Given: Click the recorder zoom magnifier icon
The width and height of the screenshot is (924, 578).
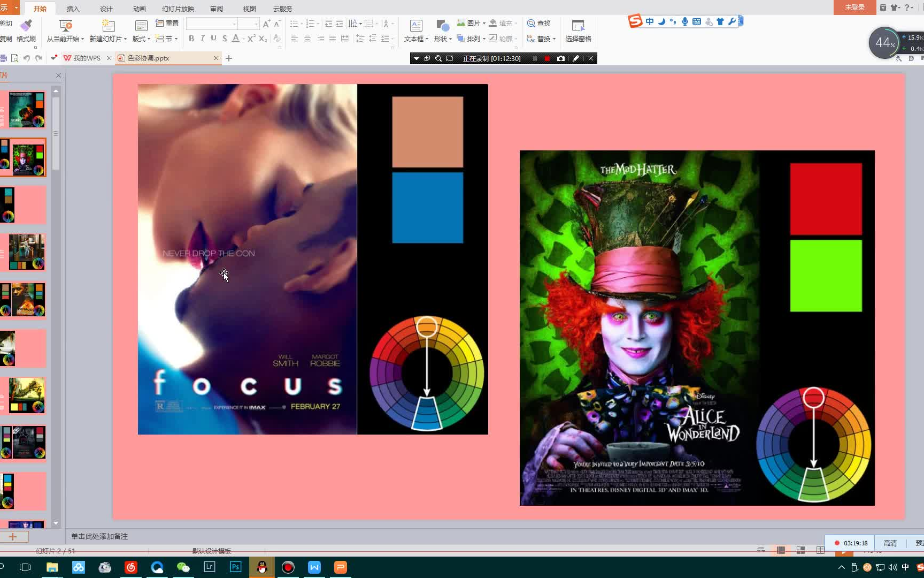Looking at the screenshot, I should 438,58.
